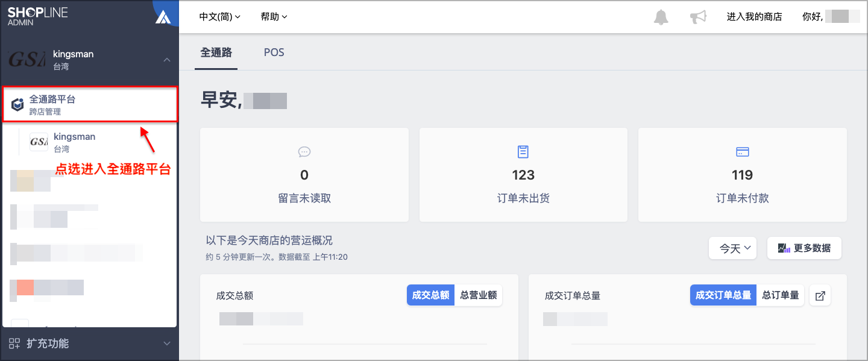
Task: Open the 帮助 help dropdown
Action: coord(274,17)
